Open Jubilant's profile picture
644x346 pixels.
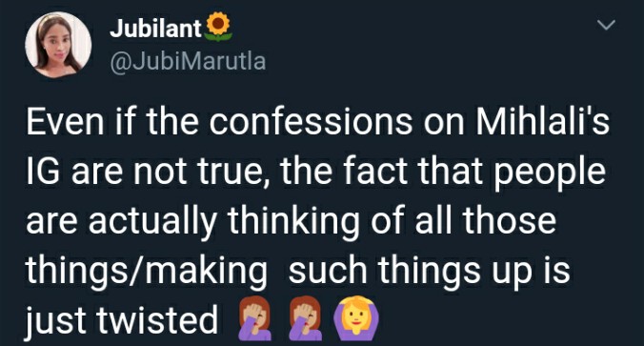click(58, 45)
